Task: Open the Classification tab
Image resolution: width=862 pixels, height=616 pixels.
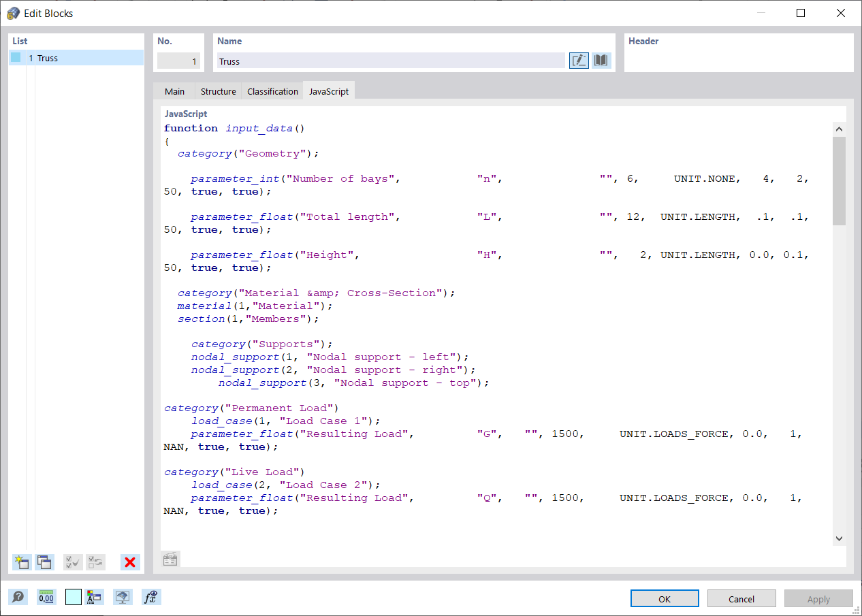Action: coord(272,91)
